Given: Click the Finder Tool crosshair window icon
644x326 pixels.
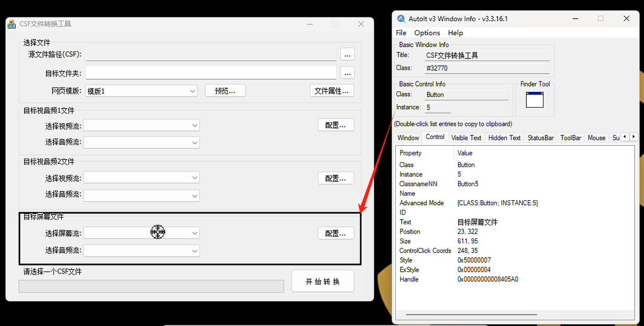Looking at the screenshot, I should (535, 100).
